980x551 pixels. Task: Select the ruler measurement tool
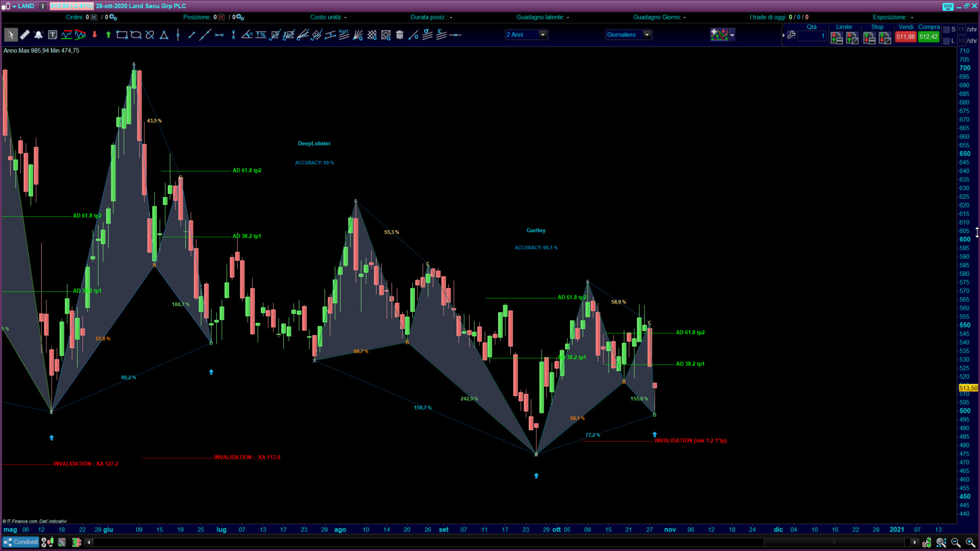[24, 35]
